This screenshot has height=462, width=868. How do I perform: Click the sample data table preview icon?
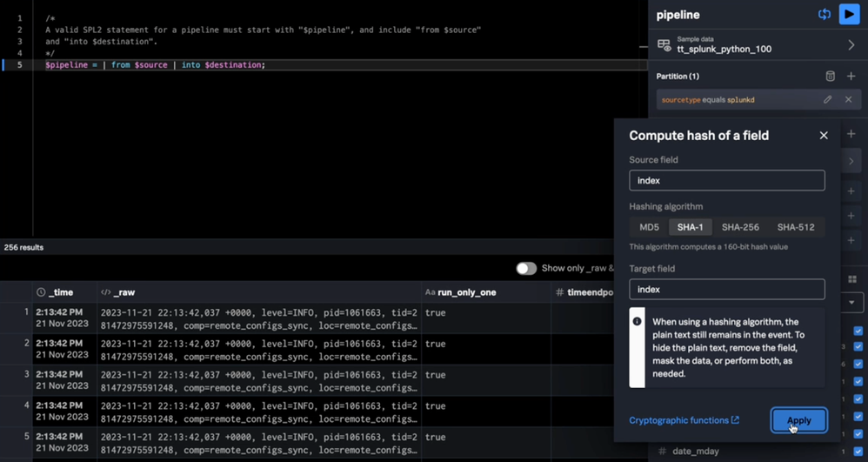(664, 44)
